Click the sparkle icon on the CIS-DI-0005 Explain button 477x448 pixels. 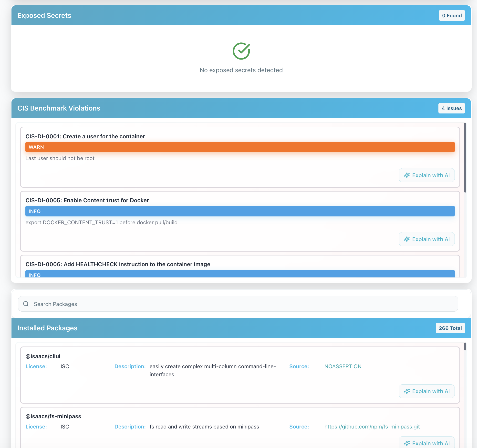[407, 239]
